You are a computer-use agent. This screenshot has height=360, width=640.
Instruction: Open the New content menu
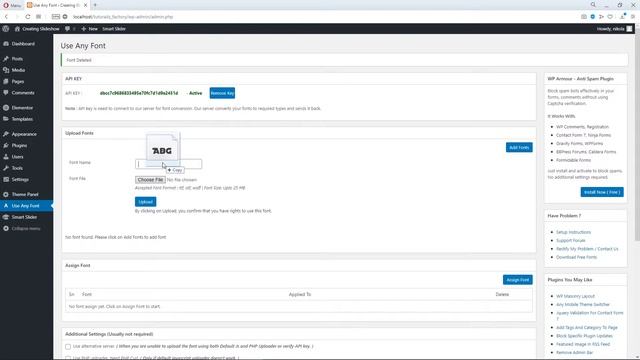click(x=89, y=29)
